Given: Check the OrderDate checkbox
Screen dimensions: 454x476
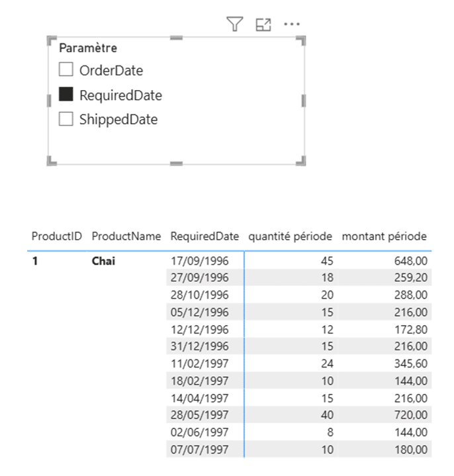Looking at the screenshot, I should click(x=66, y=70).
